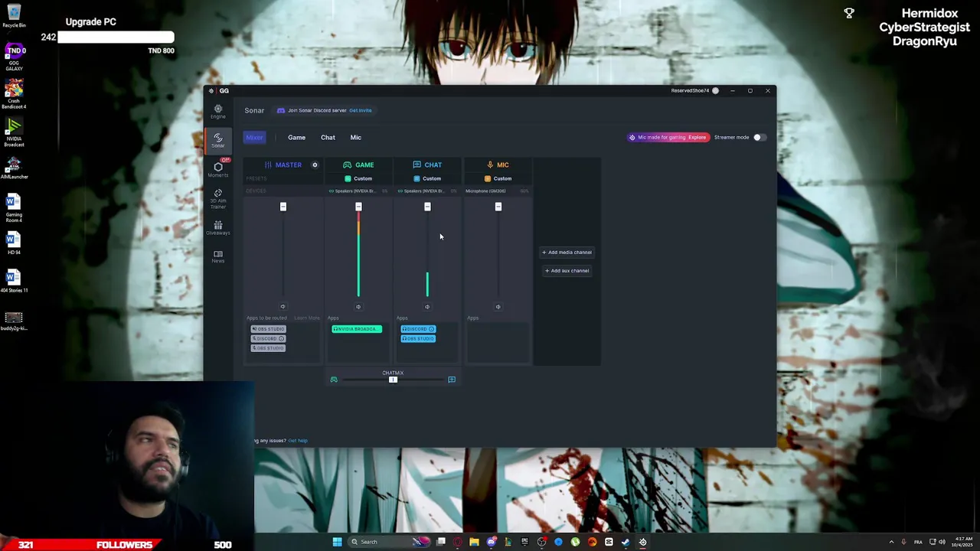Select the Sonar sidebar icon

pyautogui.click(x=218, y=140)
